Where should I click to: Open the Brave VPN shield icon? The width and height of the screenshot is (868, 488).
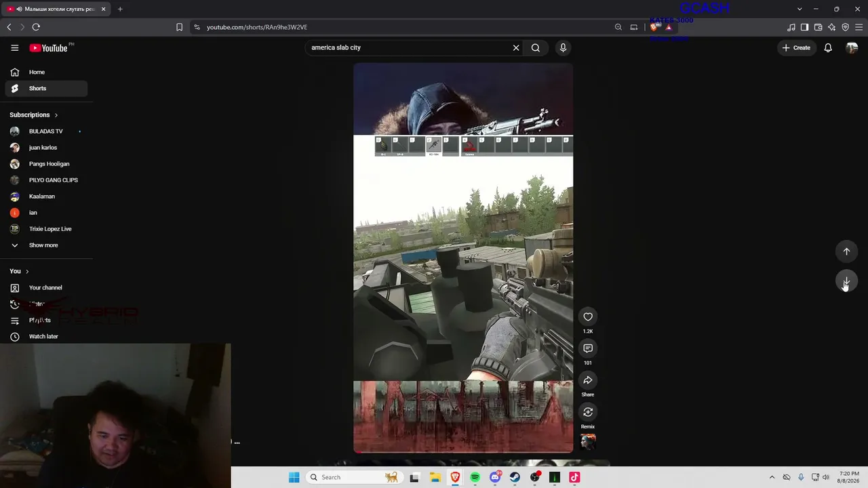click(x=845, y=27)
